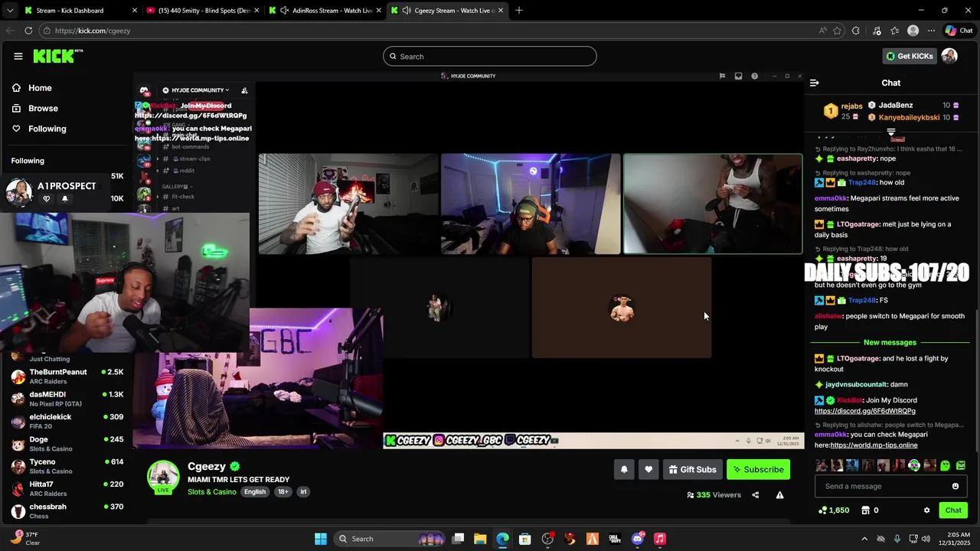The height and width of the screenshot is (551, 980).
Task: Open the chat shop icon
Action: (866, 510)
